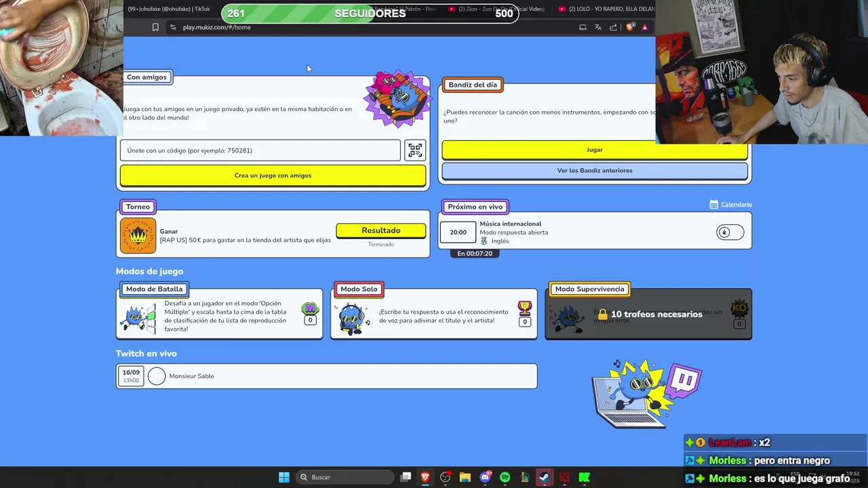868x488 pixels.
Task: Open the Kick app on the taskbar
Action: click(x=584, y=477)
